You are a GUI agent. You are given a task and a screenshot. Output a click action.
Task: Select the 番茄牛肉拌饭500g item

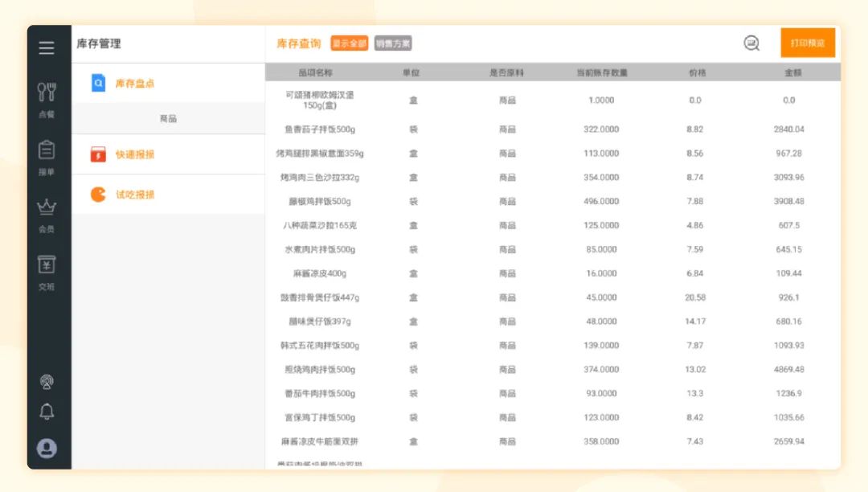[320, 393]
